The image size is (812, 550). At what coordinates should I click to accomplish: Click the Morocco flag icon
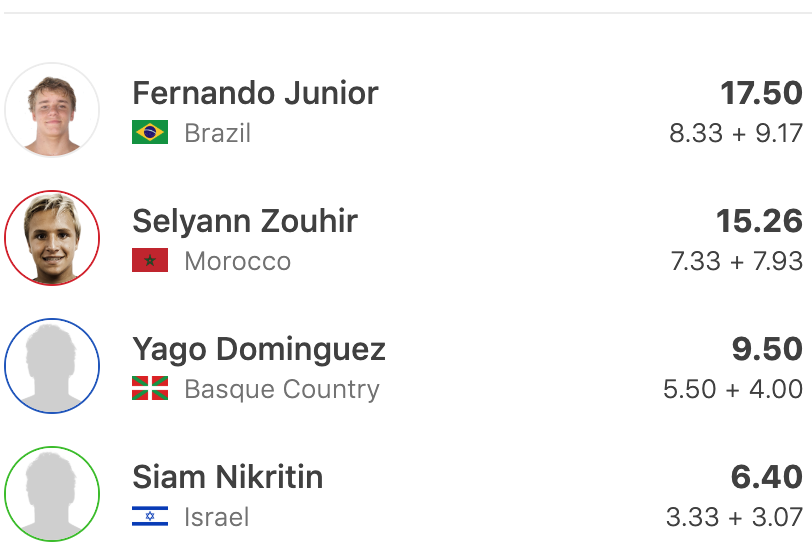point(150,261)
